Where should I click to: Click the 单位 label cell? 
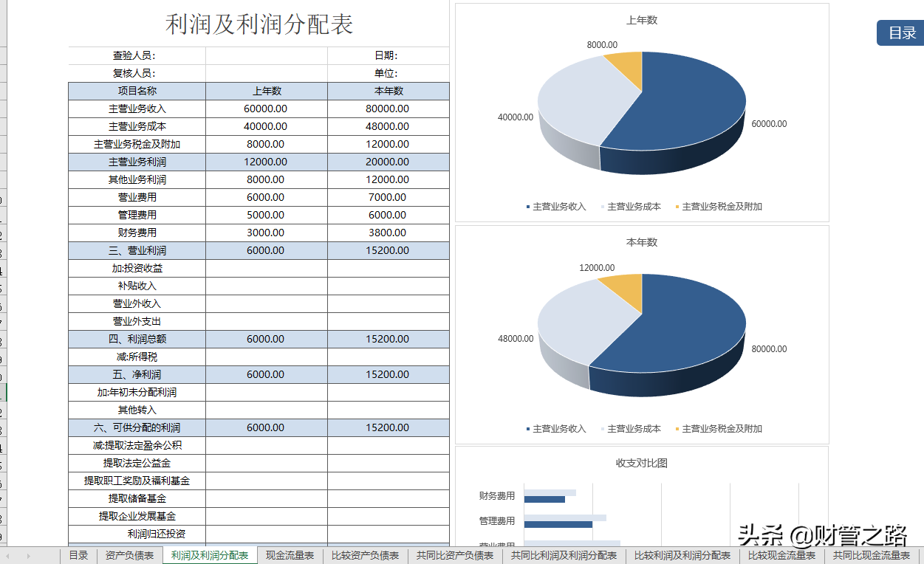[x=388, y=73]
